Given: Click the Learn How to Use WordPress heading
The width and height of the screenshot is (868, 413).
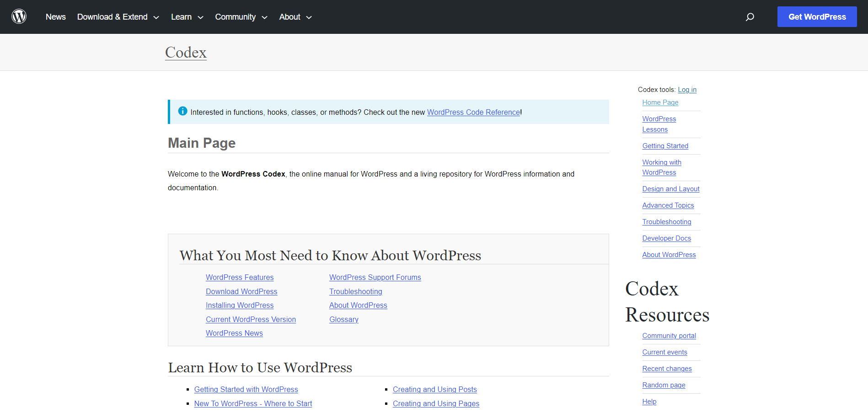Looking at the screenshot, I should [260, 367].
